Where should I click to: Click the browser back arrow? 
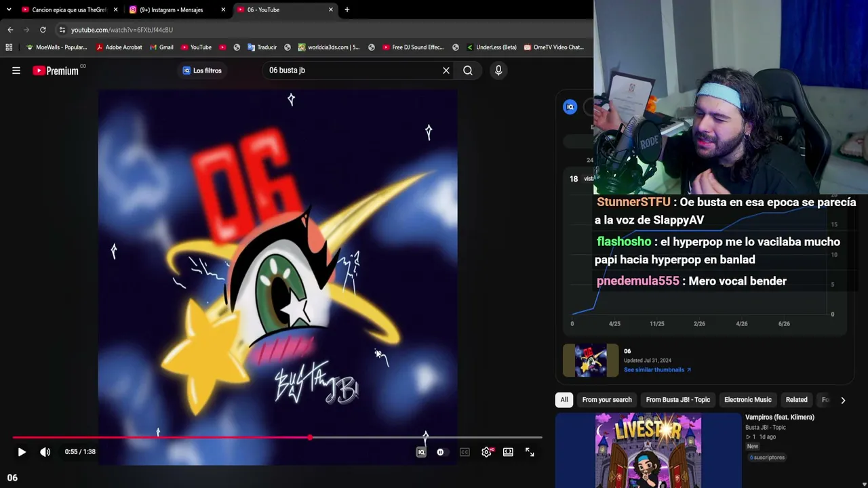(10, 30)
